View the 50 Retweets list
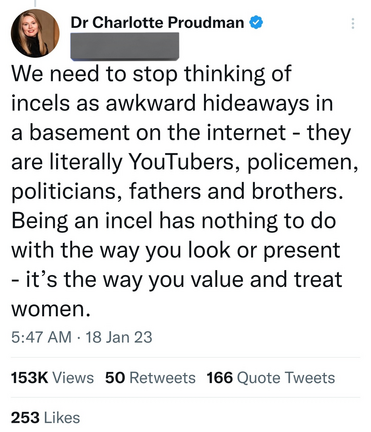Viewport: 371px width, 432px height. click(150, 378)
